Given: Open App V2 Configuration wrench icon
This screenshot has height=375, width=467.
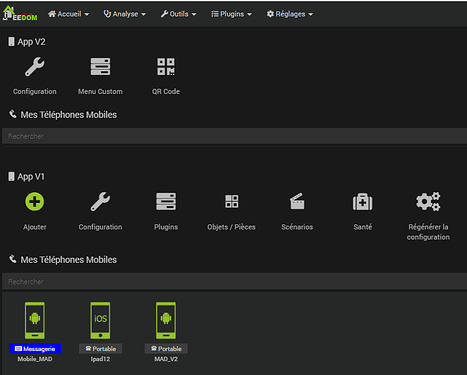Looking at the screenshot, I should pyautogui.click(x=34, y=67).
